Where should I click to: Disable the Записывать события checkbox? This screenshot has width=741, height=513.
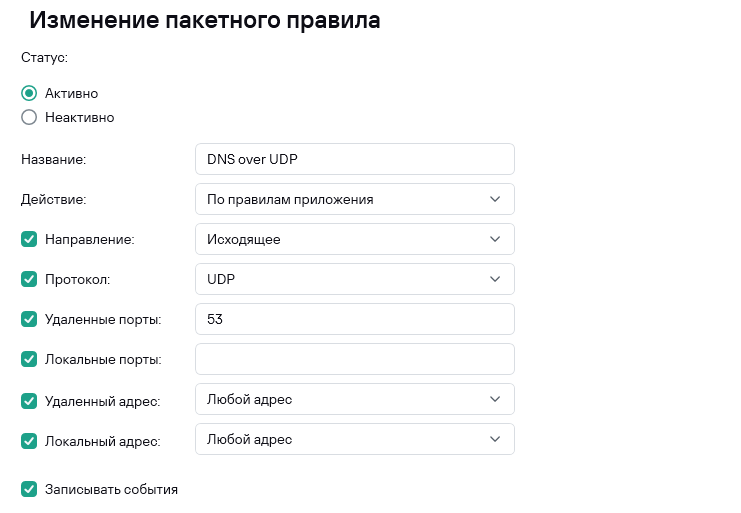pyautogui.click(x=29, y=489)
